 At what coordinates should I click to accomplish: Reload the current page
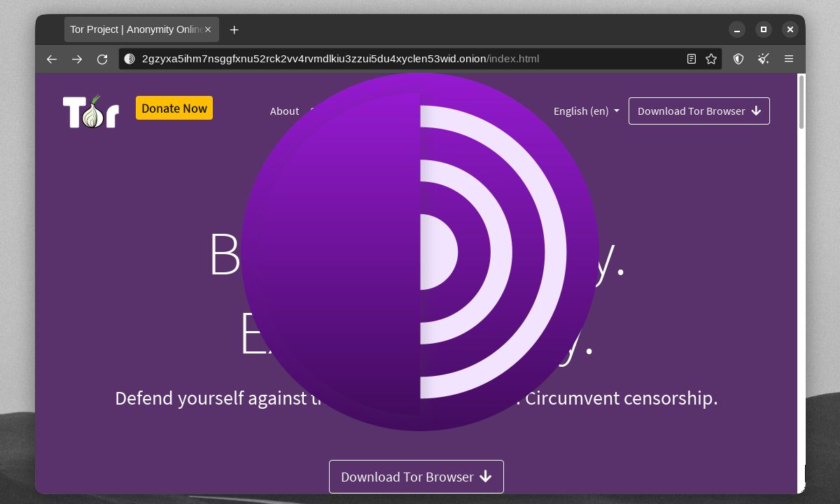pyautogui.click(x=102, y=59)
